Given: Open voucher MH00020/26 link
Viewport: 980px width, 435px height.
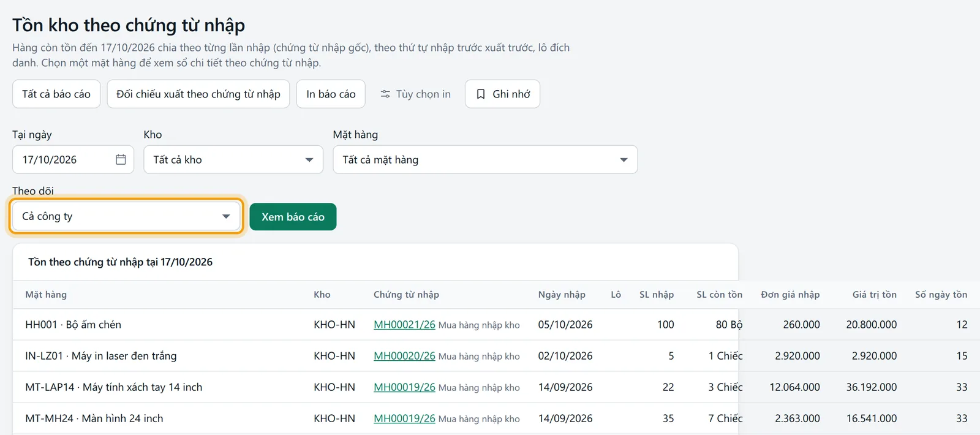Looking at the screenshot, I should click(x=404, y=356).
